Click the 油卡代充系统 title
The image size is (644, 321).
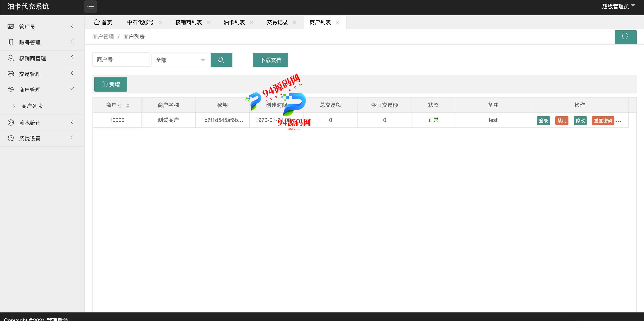tap(28, 7)
